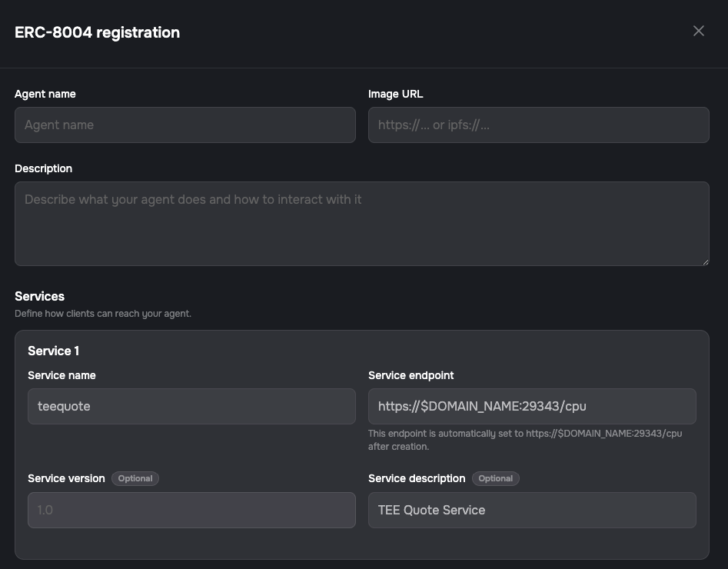Select the Service name field containing teequote
This screenshot has width=728, height=569.
click(191, 406)
